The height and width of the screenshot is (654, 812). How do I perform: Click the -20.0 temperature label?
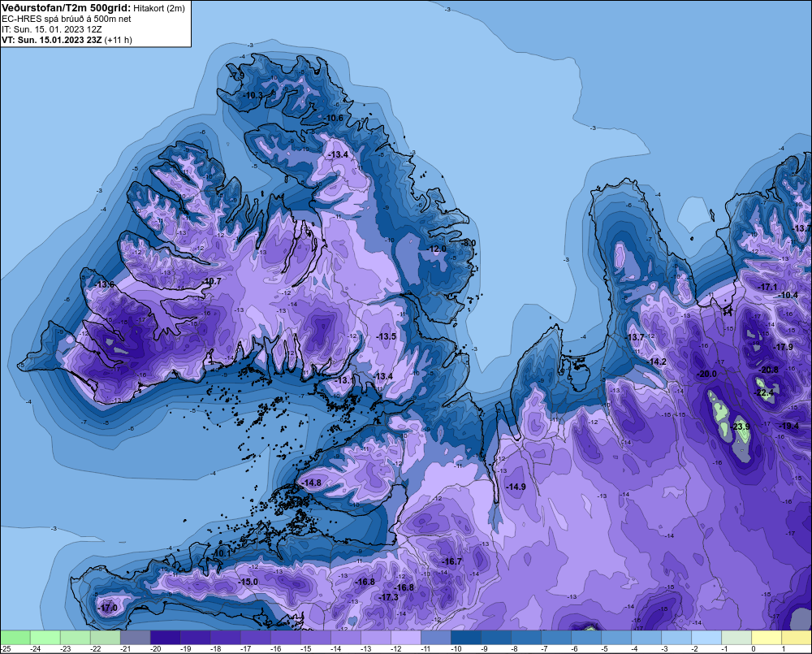(x=707, y=375)
